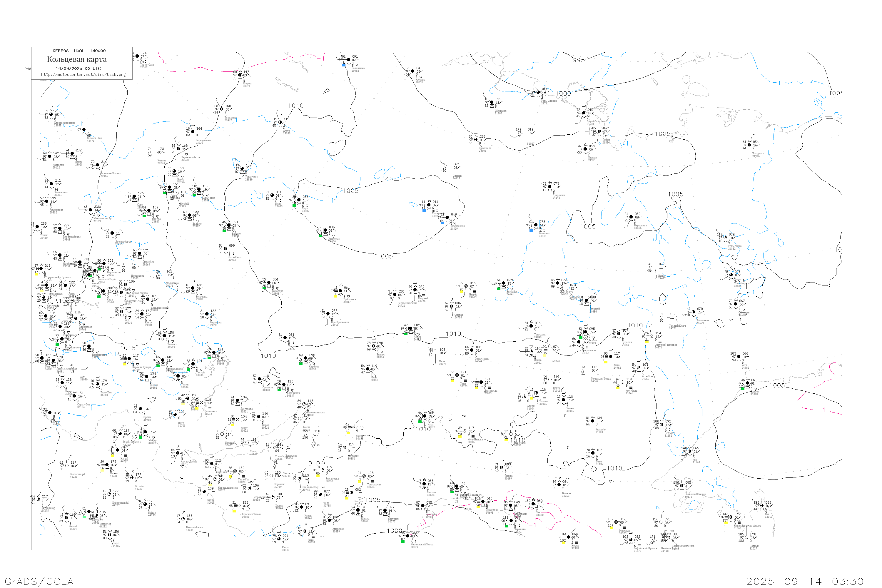882x588 pixels.
Task: Click the triangle symbol at Nuwara Eliya
Action: [x=84, y=133]
